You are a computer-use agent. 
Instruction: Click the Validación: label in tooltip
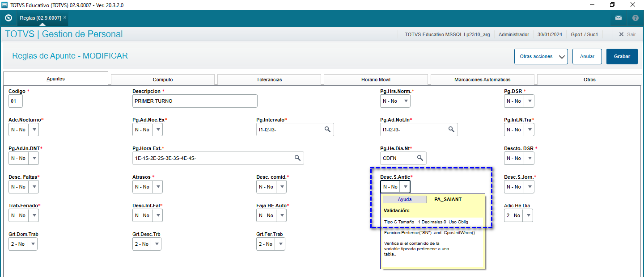pyautogui.click(x=397, y=210)
